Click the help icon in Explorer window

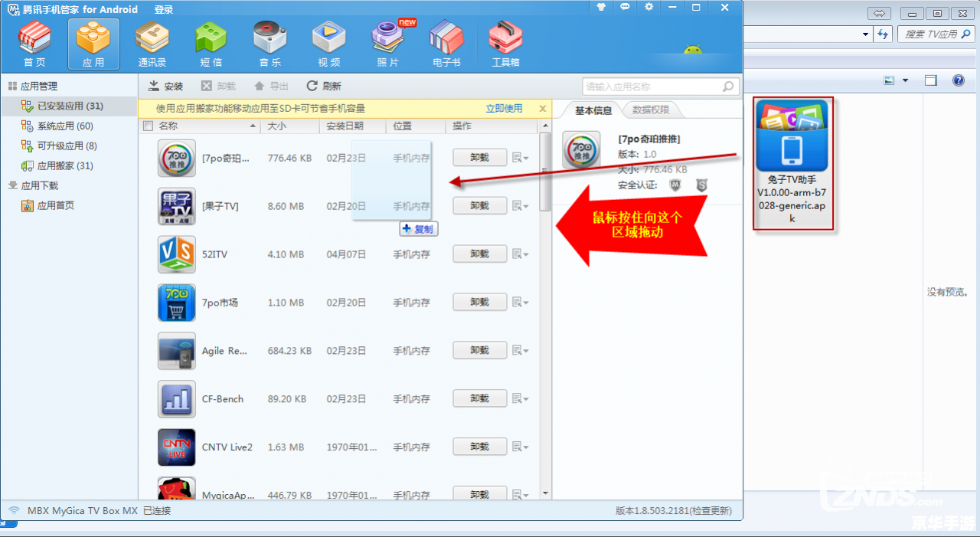point(958,80)
